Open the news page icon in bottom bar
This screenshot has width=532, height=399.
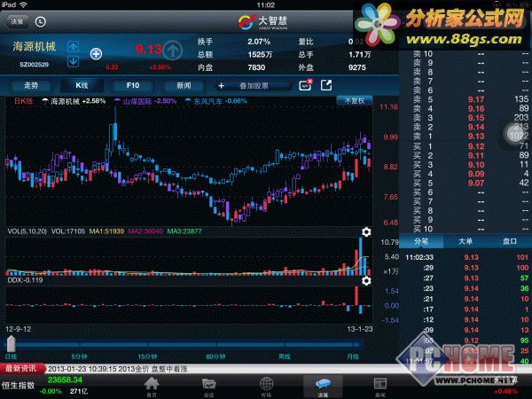(x=380, y=387)
